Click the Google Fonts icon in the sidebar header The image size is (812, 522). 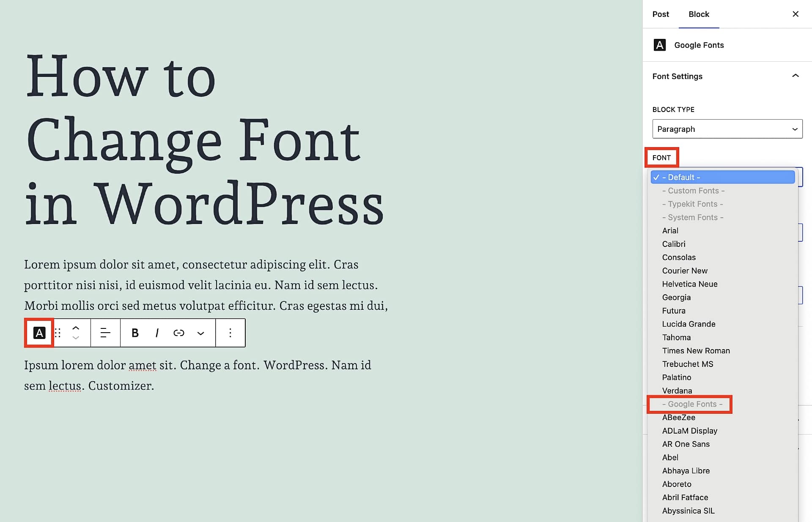click(659, 45)
